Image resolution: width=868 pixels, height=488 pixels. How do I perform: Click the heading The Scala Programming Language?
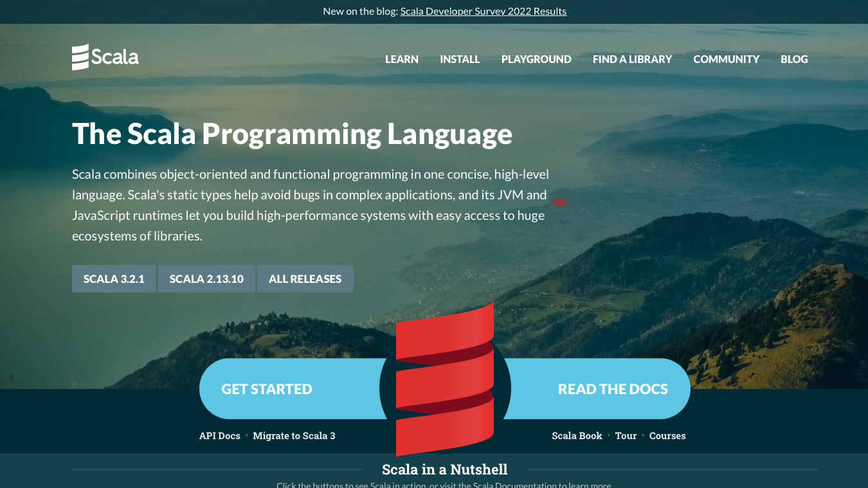coord(293,134)
